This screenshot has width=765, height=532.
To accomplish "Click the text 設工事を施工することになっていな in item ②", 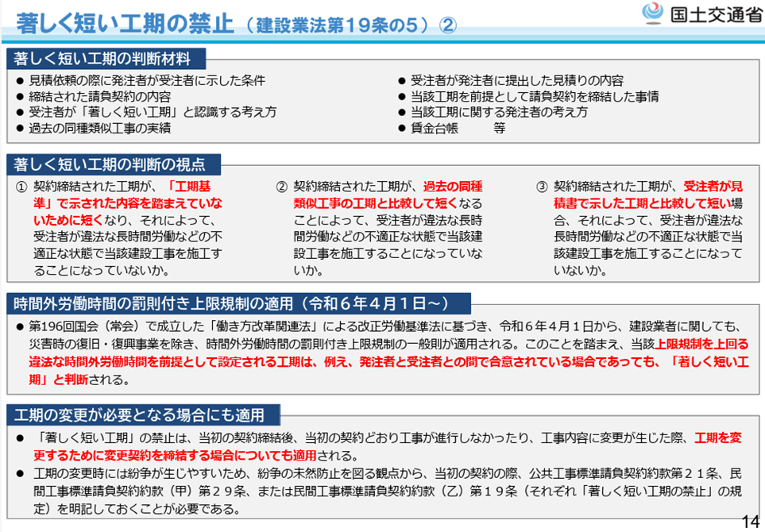I will pyautogui.click(x=388, y=253).
